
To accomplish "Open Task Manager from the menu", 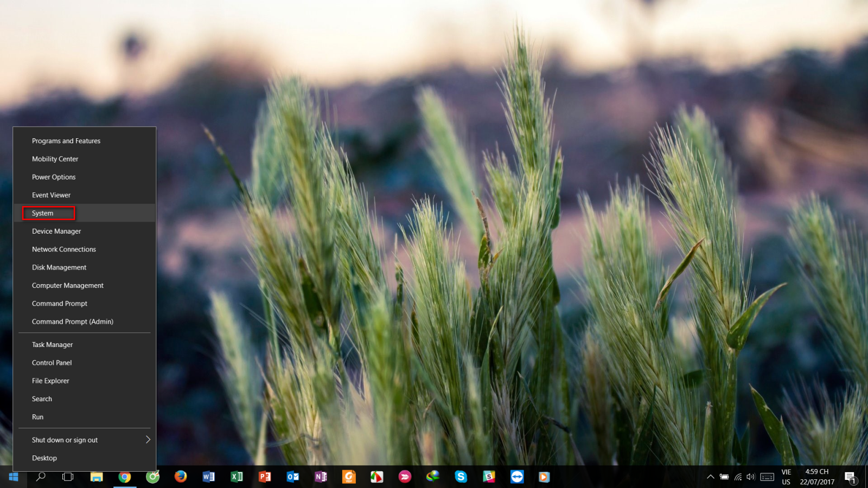I will tap(52, 344).
